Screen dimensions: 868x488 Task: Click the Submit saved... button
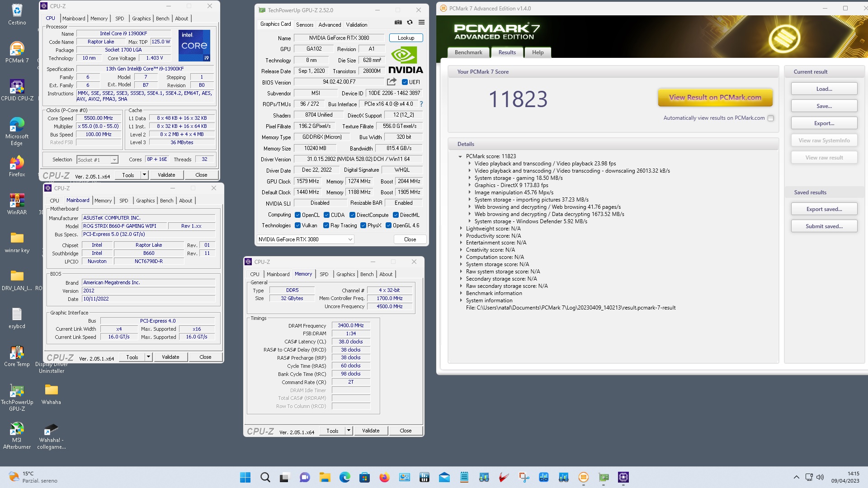tap(824, 226)
